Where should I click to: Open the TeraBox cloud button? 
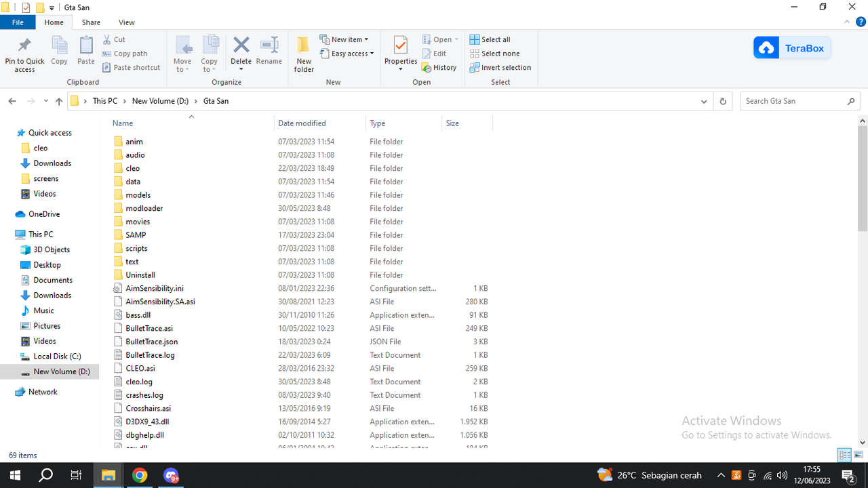(792, 48)
